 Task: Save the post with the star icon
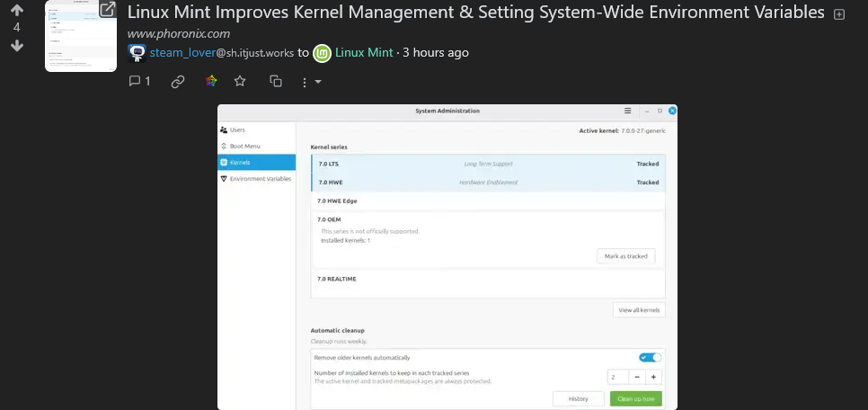coord(240,82)
